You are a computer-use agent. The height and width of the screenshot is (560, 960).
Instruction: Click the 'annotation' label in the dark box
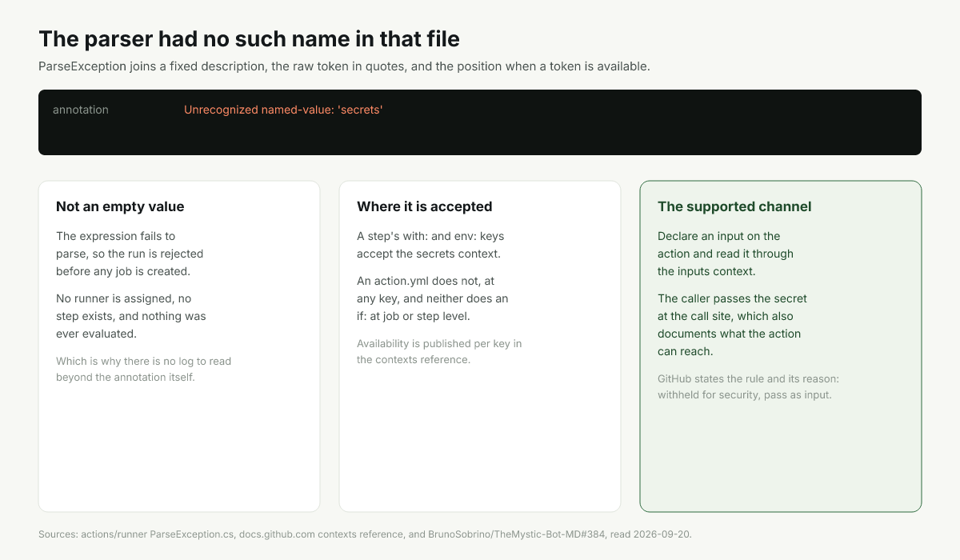click(81, 110)
